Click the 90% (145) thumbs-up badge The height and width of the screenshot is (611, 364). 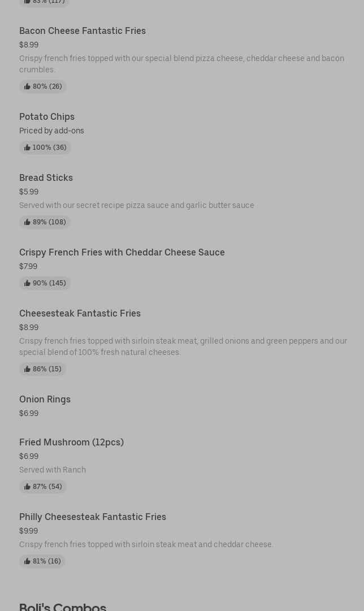click(45, 283)
